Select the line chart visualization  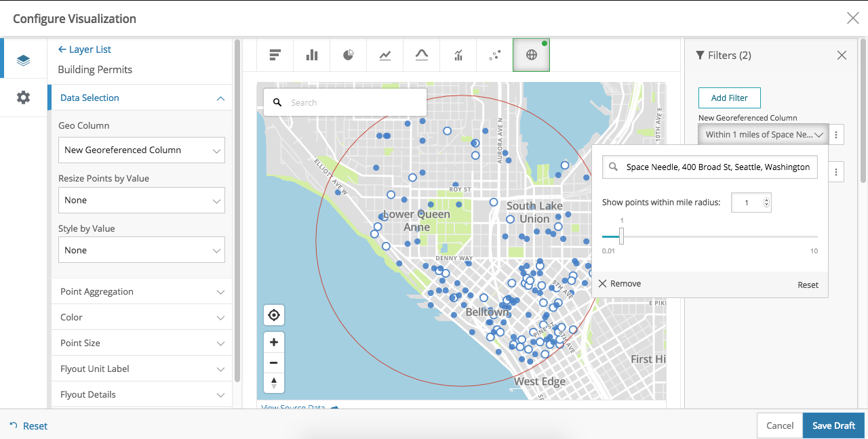pos(384,54)
